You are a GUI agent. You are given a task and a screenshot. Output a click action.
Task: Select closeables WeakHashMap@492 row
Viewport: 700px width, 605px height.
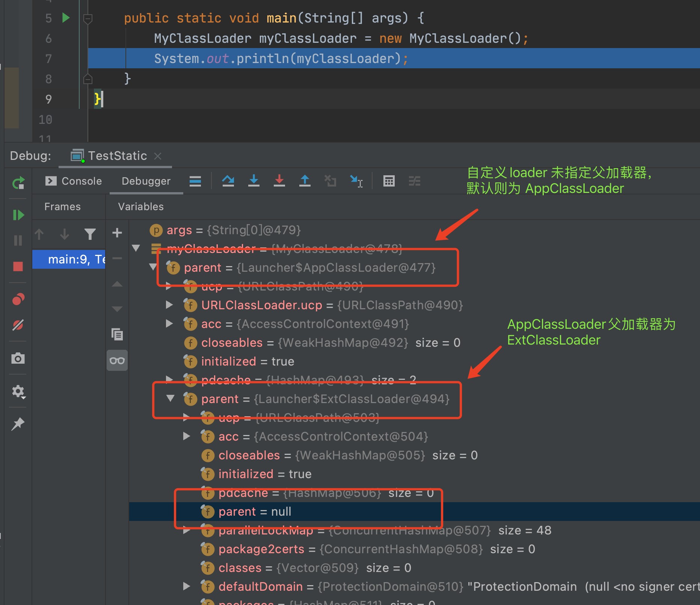415,343
